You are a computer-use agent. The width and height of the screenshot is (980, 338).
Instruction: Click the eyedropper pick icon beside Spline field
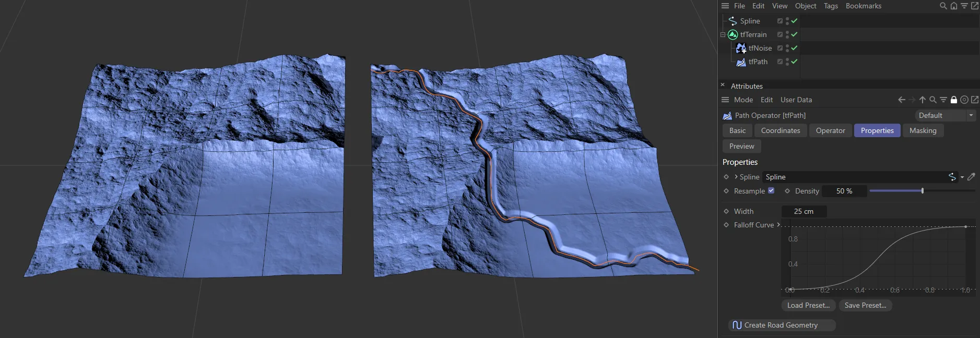click(971, 177)
